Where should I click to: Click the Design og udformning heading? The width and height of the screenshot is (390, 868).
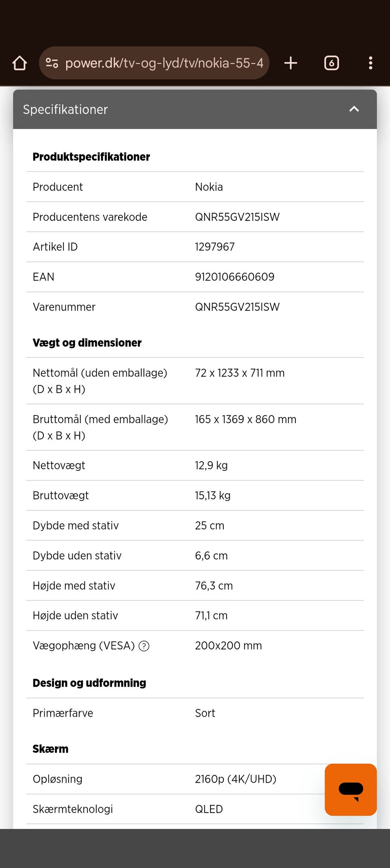click(89, 683)
